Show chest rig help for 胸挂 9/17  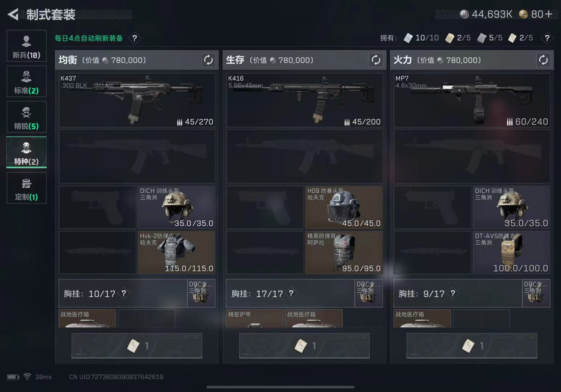coord(453,293)
